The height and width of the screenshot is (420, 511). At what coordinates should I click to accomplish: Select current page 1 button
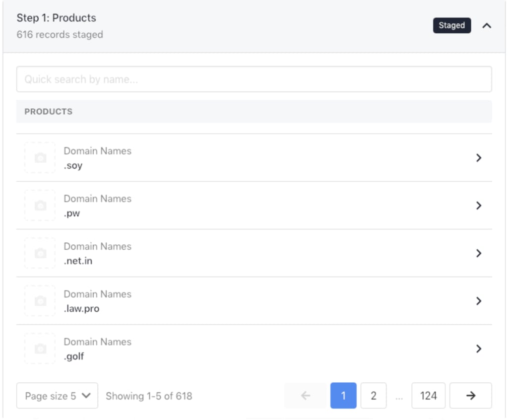(x=343, y=396)
